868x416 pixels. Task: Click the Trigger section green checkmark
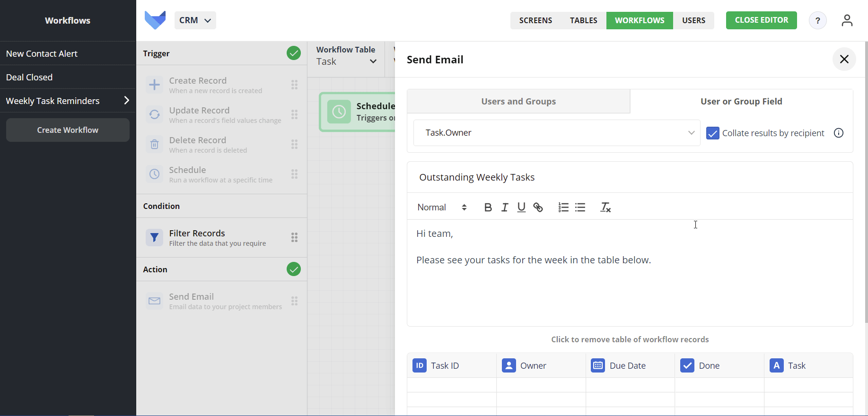point(294,53)
